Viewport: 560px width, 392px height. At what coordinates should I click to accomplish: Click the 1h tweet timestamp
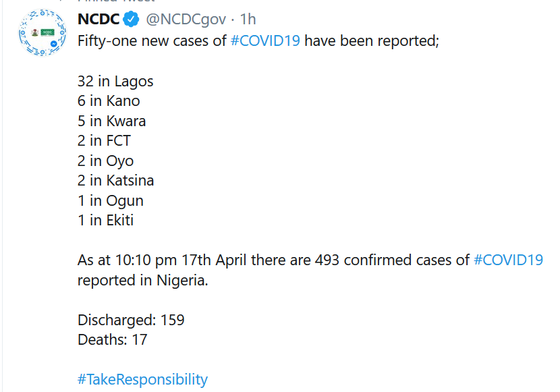pyautogui.click(x=247, y=20)
